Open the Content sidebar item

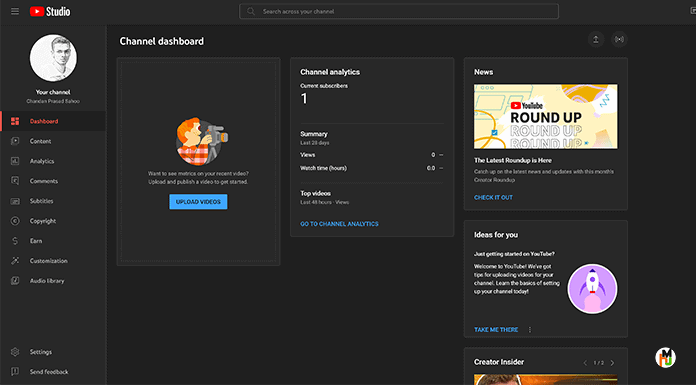click(53, 141)
